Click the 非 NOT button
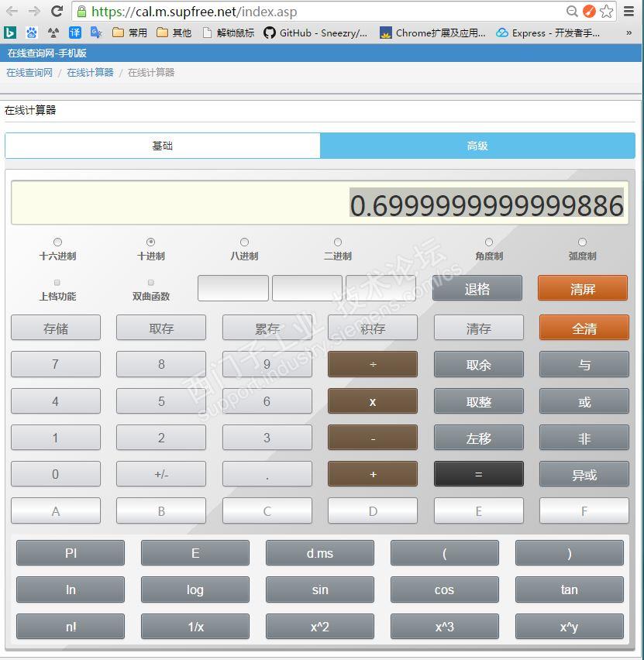 [584, 438]
